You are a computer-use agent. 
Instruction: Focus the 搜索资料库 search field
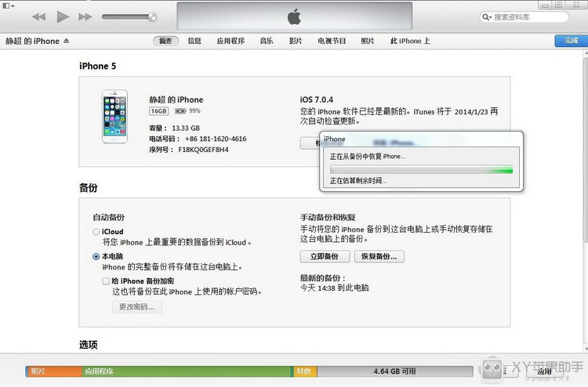pyautogui.click(x=524, y=17)
